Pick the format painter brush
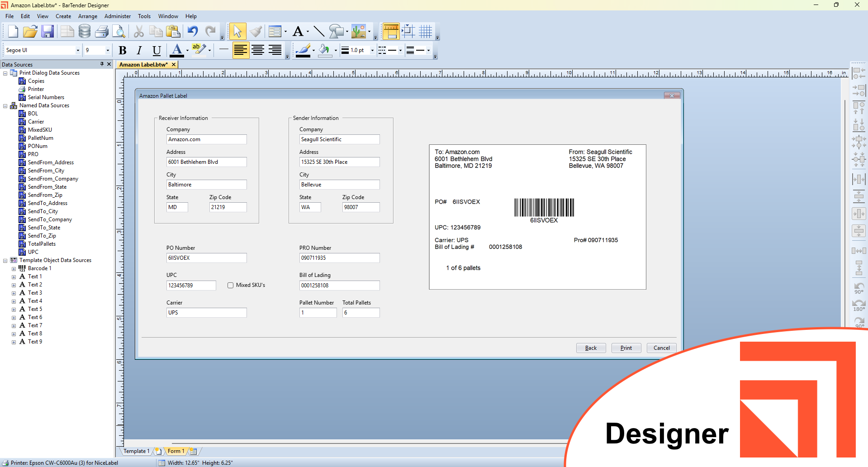 [256, 32]
